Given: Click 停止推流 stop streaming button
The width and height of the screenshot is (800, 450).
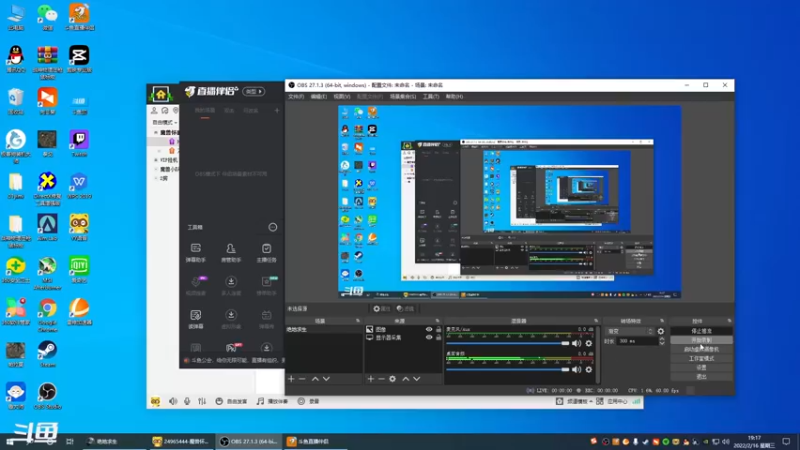Looking at the screenshot, I should 702,331.
